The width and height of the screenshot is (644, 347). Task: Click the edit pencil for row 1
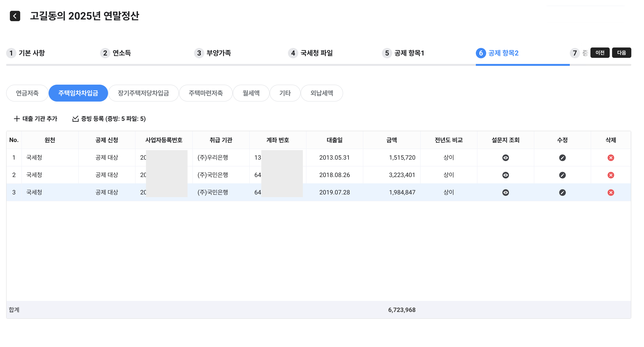click(562, 158)
